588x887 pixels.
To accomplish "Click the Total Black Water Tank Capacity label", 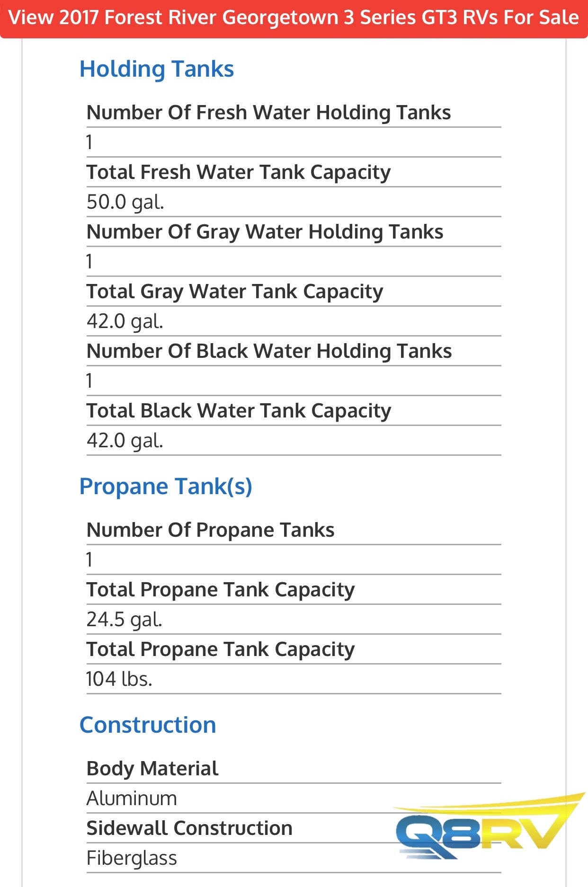I will 239,411.
